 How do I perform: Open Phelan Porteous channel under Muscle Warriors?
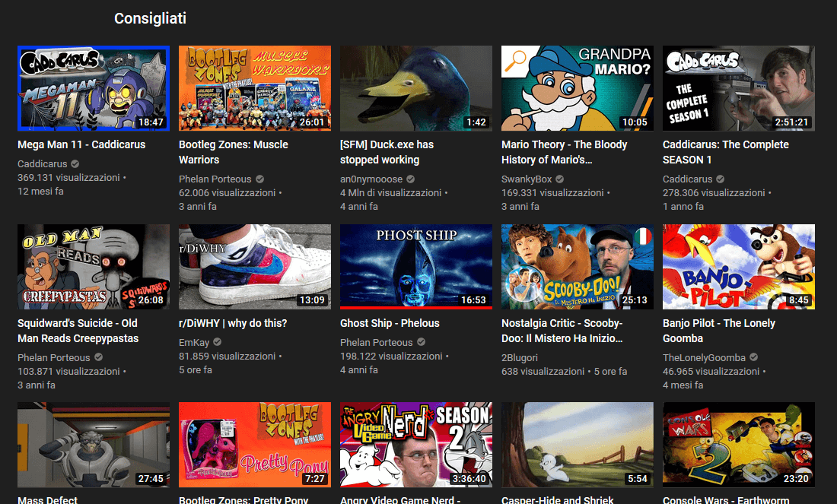215,179
